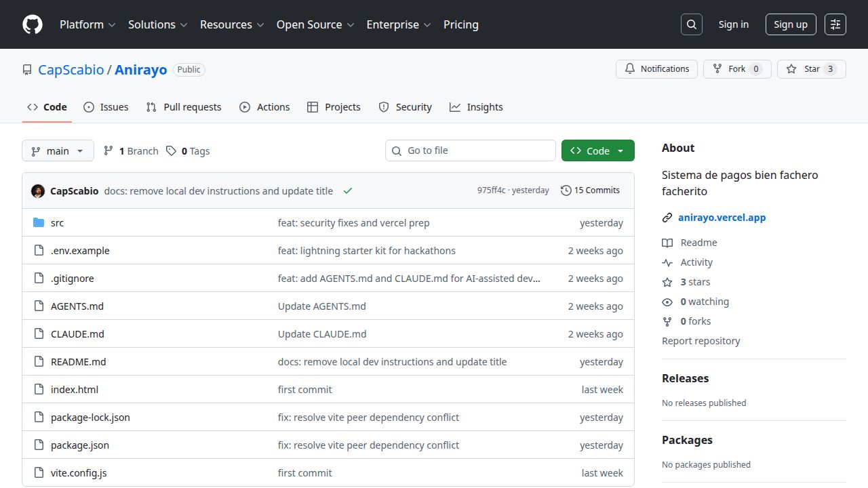Viewport: 868px width, 488px height.
Task: Select Pricing in the top navigation
Action: pos(460,24)
